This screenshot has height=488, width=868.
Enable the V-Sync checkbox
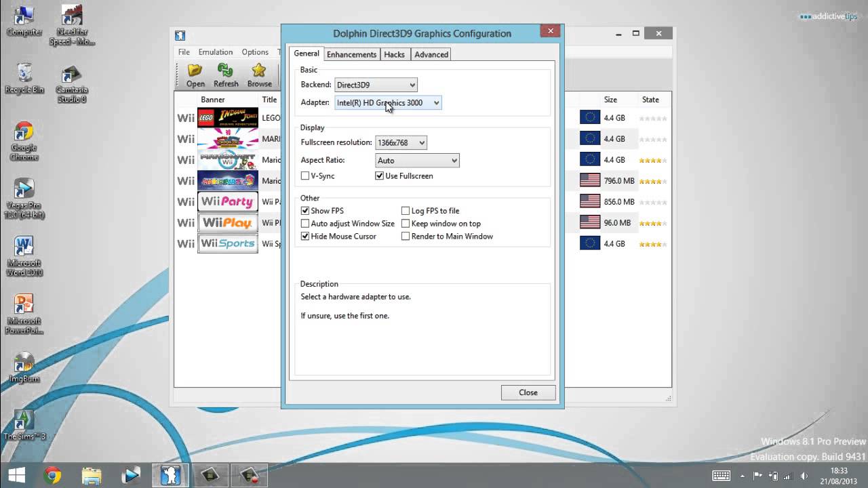pyautogui.click(x=305, y=176)
